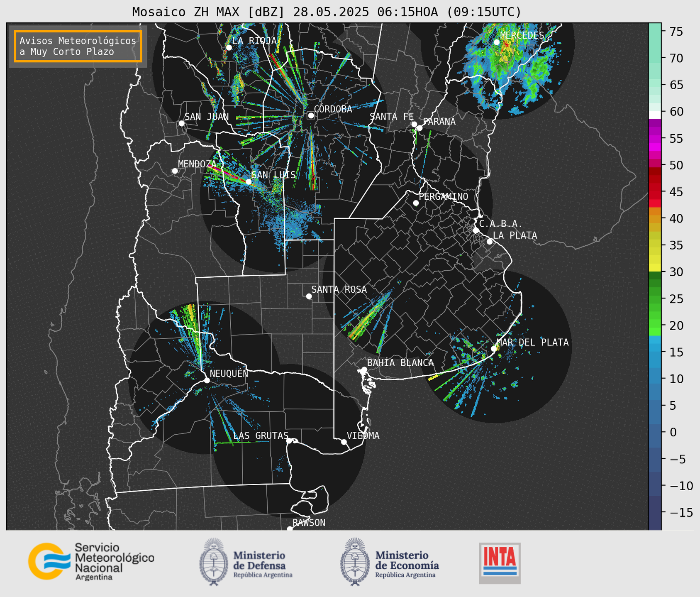Click the PERGAMINO city label
The width and height of the screenshot is (700, 597).
tap(444, 196)
